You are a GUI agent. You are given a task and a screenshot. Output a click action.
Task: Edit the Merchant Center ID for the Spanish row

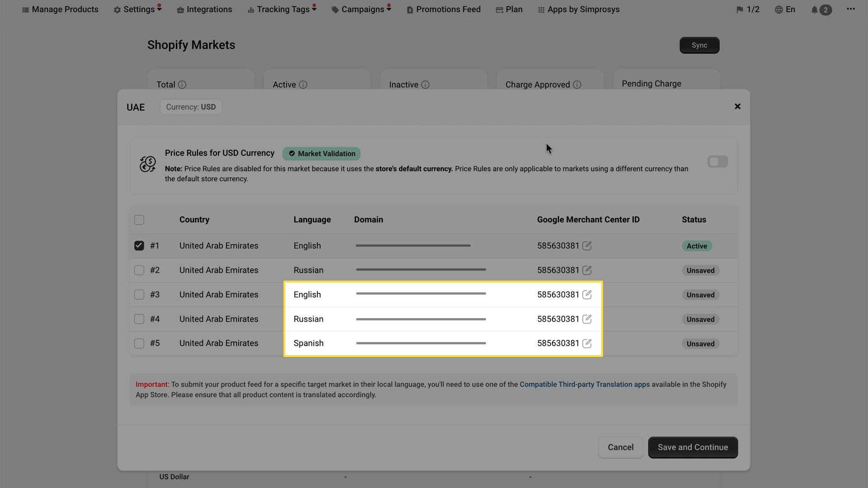(587, 343)
